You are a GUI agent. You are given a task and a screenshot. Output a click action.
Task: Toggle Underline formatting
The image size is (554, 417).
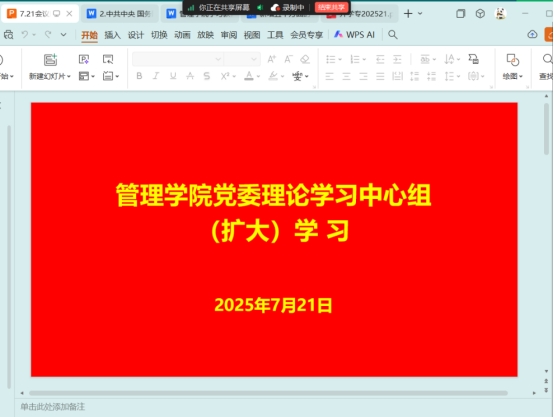point(173,76)
